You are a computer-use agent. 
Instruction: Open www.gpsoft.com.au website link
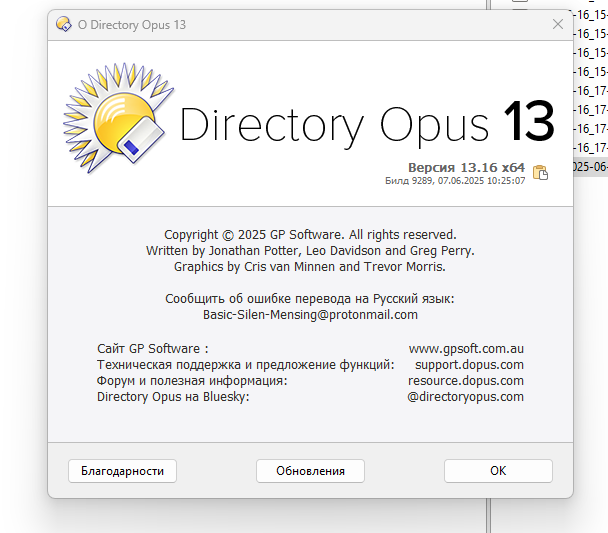coord(466,348)
